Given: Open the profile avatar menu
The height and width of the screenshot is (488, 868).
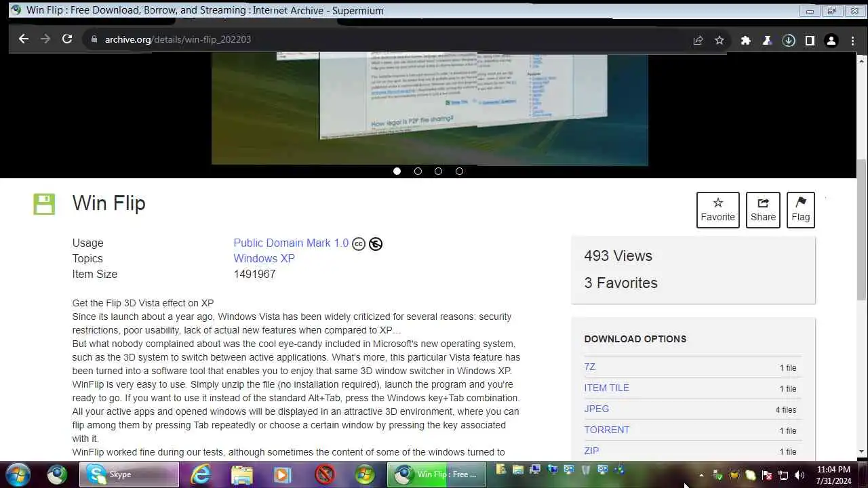Looking at the screenshot, I should 831,40.
